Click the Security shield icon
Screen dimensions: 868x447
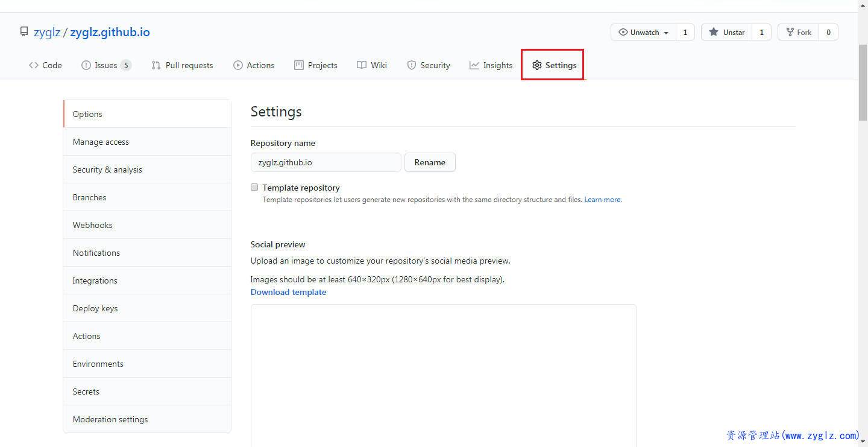[x=412, y=65]
